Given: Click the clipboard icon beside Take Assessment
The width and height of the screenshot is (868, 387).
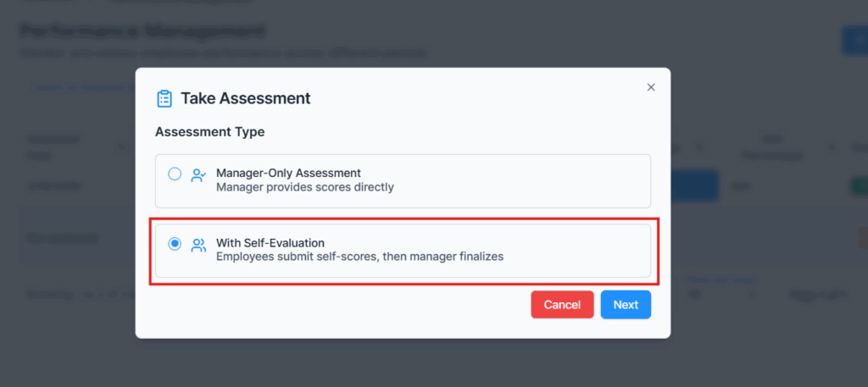Looking at the screenshot, I should (x=164, y=98).
